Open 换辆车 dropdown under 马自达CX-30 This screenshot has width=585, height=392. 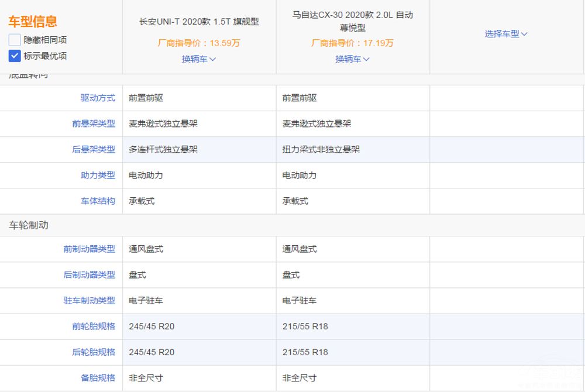point(353,59)
